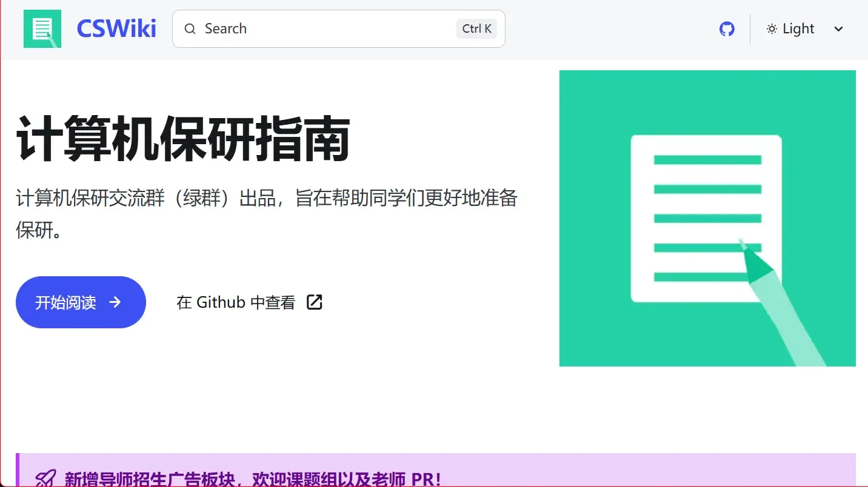Open the GitHub repository icon in header

point(727,28)
